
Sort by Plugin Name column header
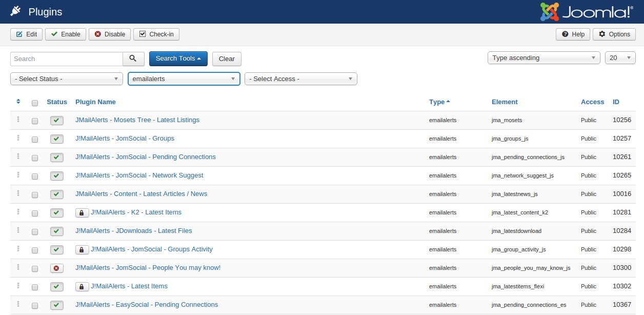pos(95,102)
